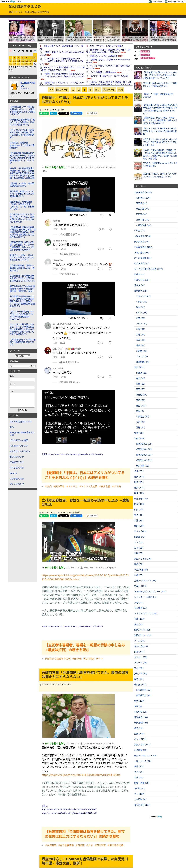Select page 5 in pagination
Screen dimensions: 186x868
coord(97,90)
